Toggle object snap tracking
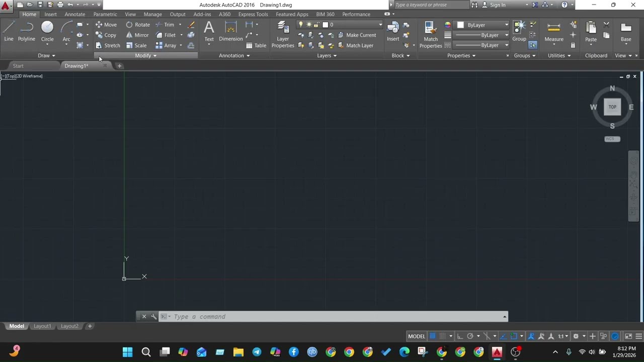The width and height of the screenshot is (644, 362). (x=504, y=336)
